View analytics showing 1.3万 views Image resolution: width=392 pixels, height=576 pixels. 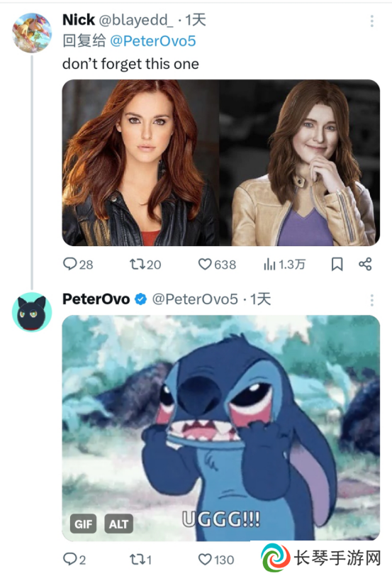click(284, 264)
